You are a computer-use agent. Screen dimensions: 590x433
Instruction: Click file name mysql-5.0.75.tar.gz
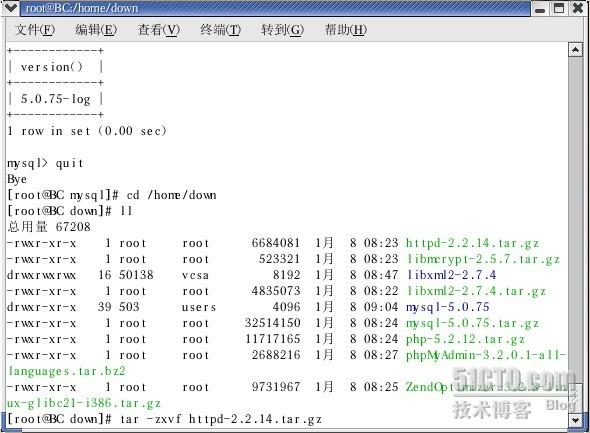472,323
